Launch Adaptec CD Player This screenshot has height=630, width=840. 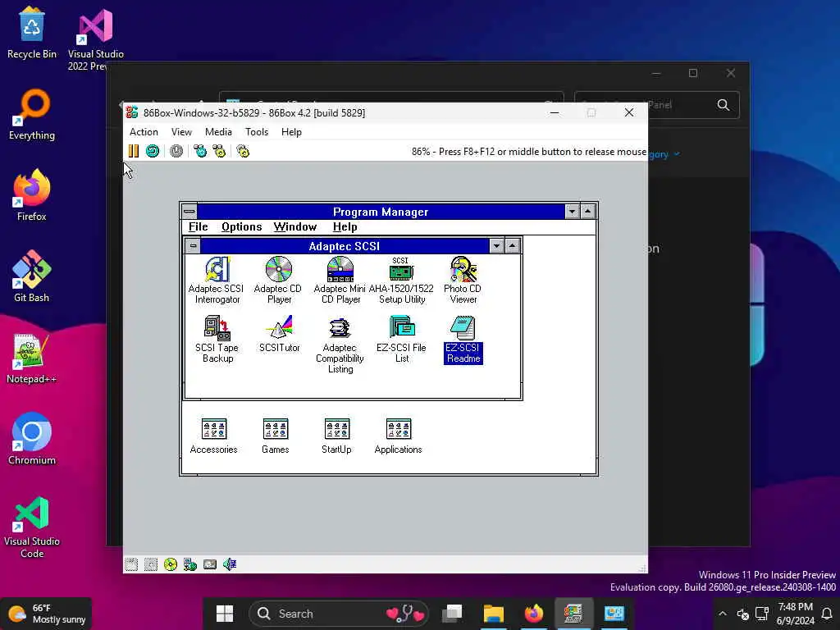point(279,281)
